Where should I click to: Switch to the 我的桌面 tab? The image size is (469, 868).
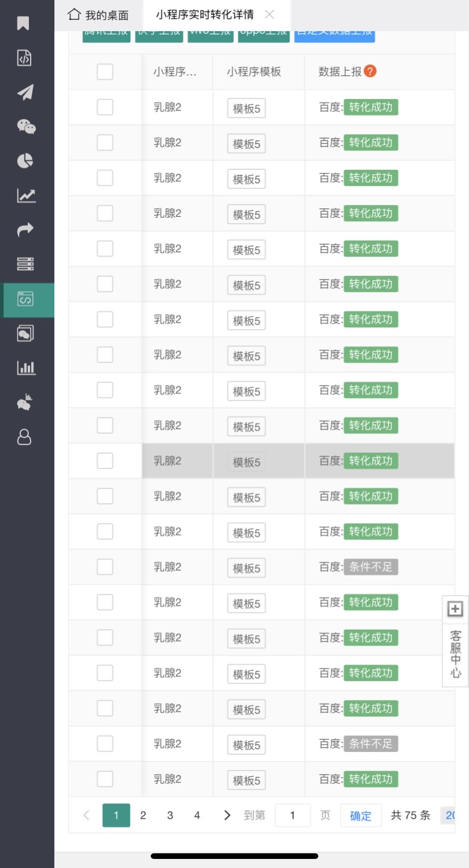(99, 15)
